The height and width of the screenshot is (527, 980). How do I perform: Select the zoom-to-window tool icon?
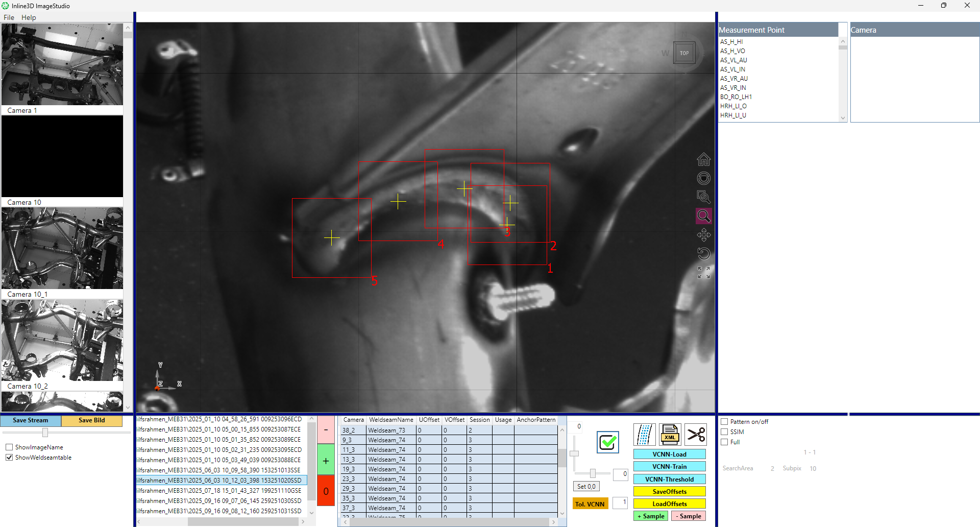[x=703, y=197]
